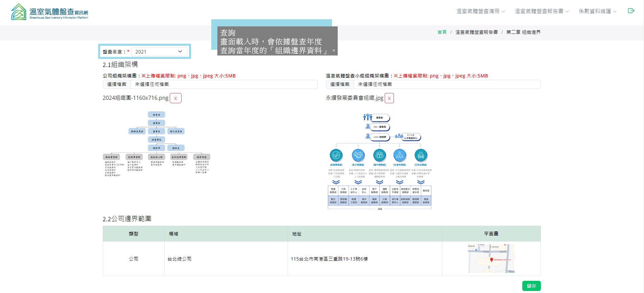Open the company organization chart image
The image size is (644, 293).
[x=157, y=144]
